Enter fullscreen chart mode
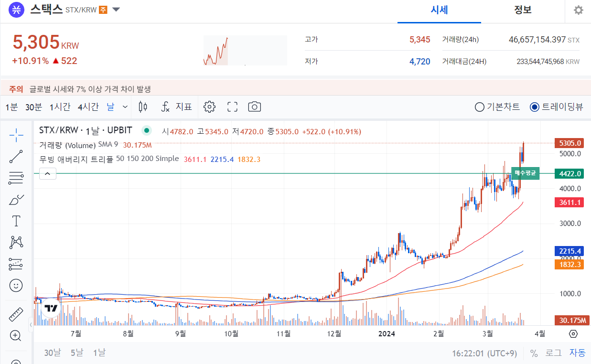Image resolution: width=591 pixels, height=364 pixels. (x=232, y=107)
